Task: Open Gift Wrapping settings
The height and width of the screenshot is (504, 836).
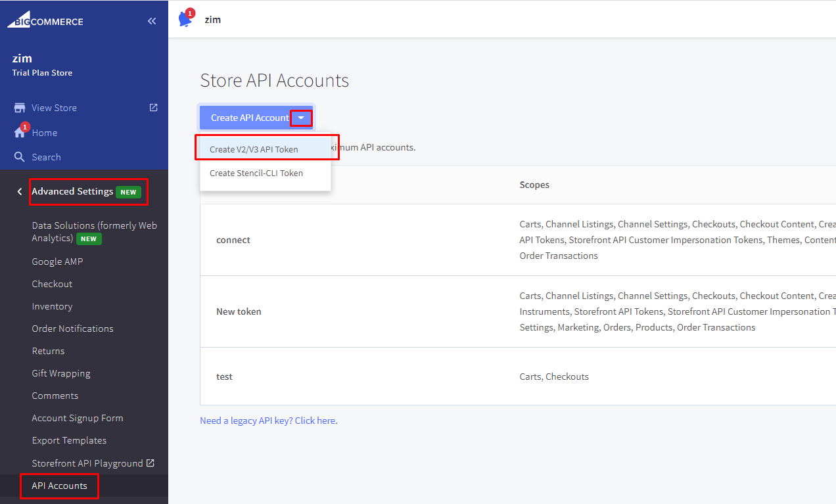Action: pyautogui.click(x=61, y=373)
